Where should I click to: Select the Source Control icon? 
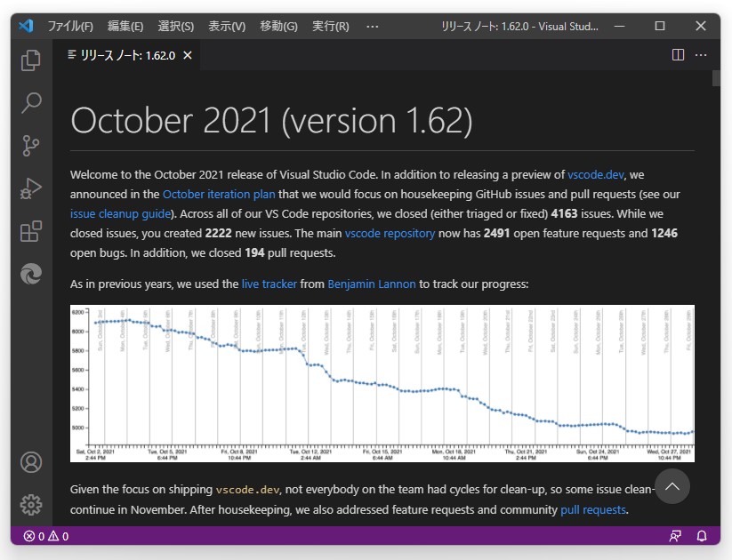(31, 145)
